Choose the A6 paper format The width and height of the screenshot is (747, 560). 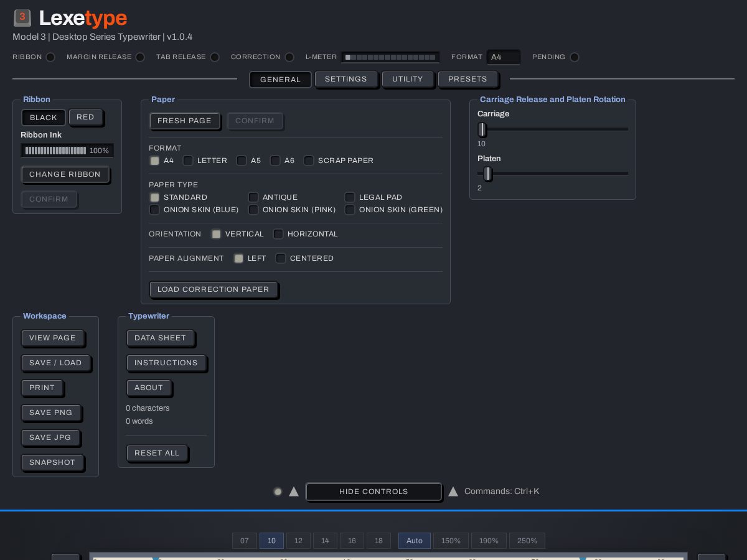[x=275, y=161]
